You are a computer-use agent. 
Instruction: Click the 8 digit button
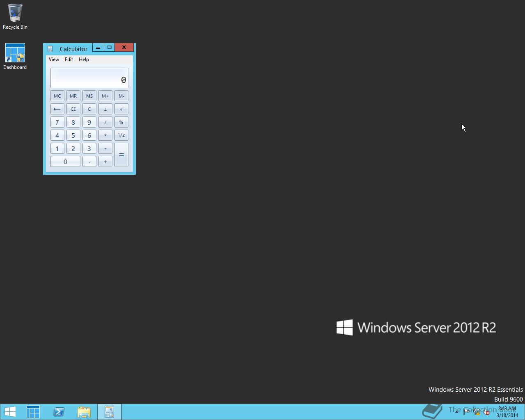[x=73, y=122]
